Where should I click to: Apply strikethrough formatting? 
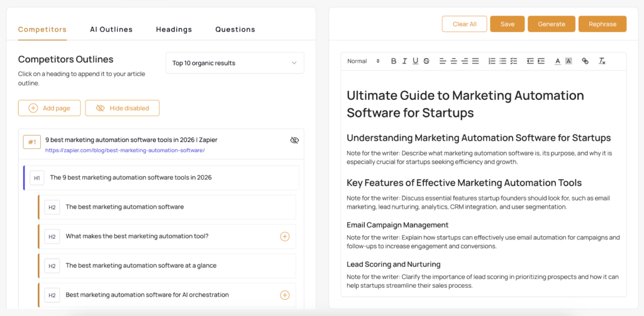pos(426,61)
